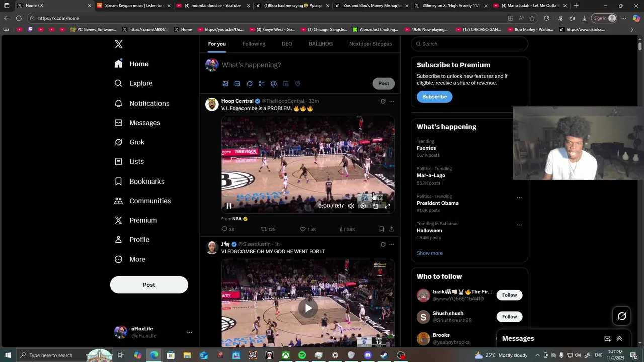Open Explore from the left sidebar
Viewport: 644px width, 362px height.
134,83
